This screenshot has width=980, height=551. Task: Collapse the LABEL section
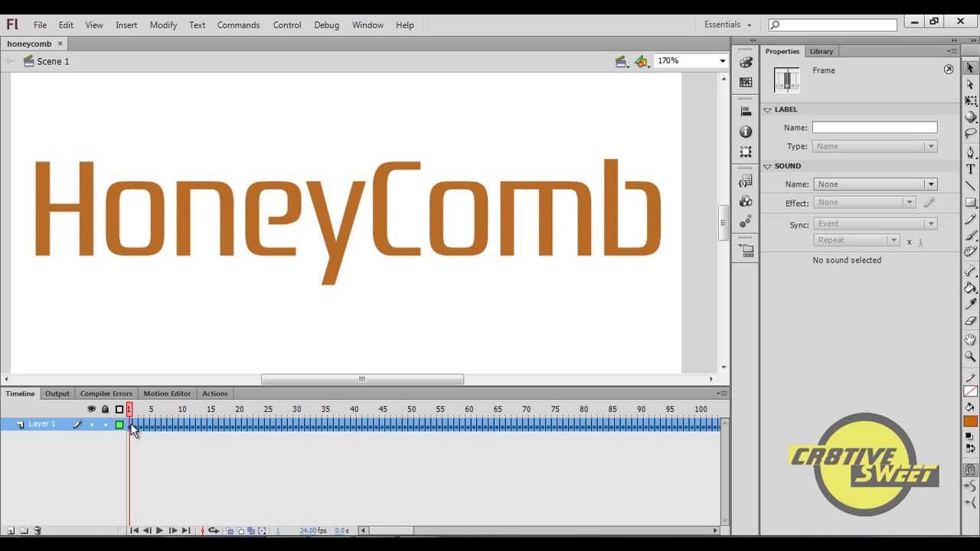[767, 109]
